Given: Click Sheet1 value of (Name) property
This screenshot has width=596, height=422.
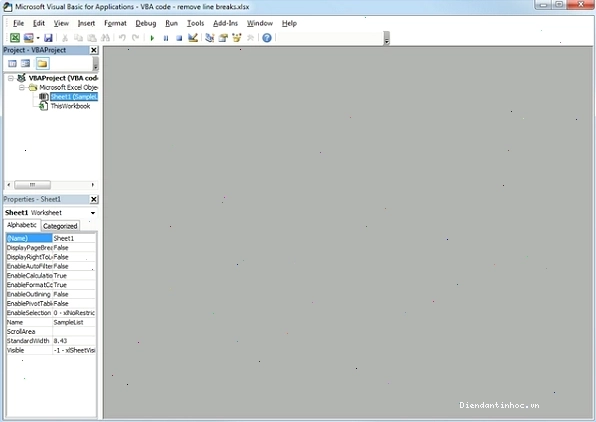Looking at the screenshot, I should (x=74, y=238).
